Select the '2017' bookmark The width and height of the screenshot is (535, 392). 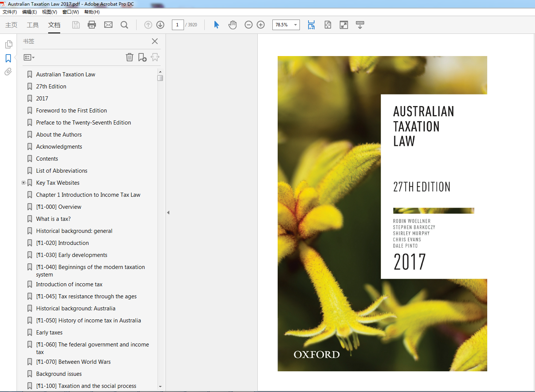(42, 99)
